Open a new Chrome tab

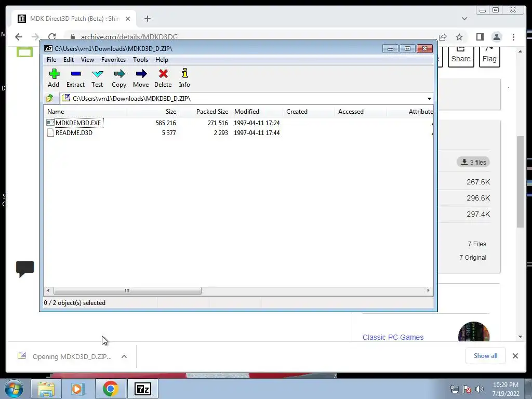(x=147, y=19)
